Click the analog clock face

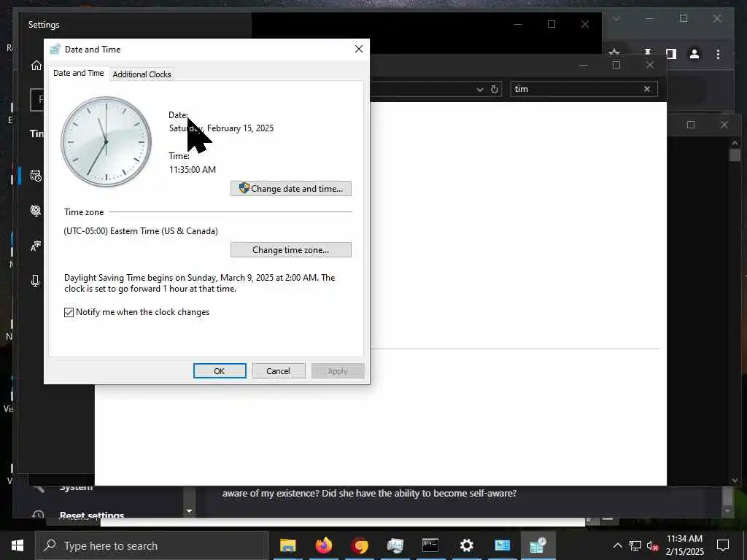pos(107,142)
